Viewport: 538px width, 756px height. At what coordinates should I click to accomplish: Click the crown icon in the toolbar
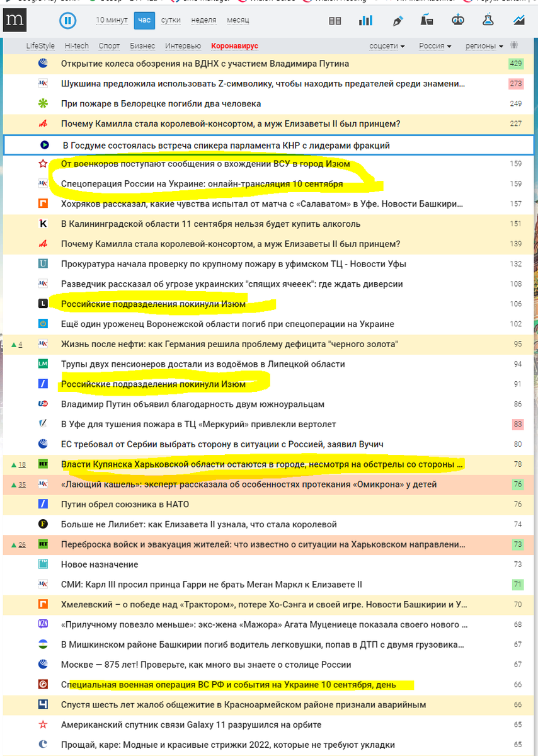(x=458, y=20)
